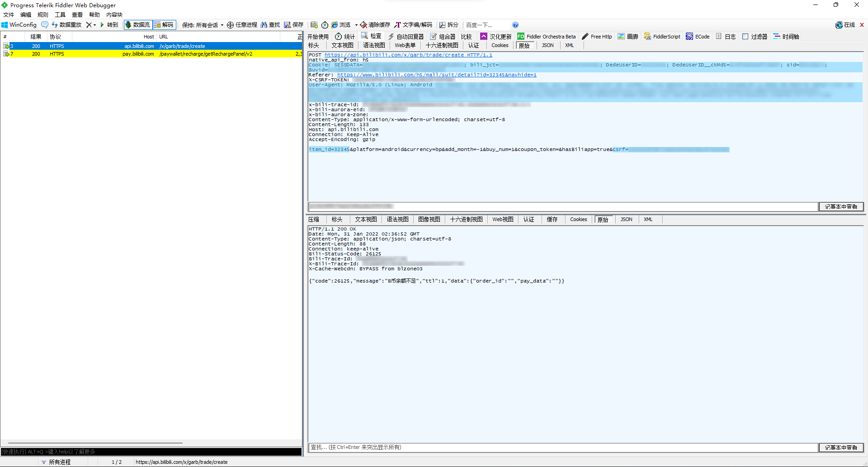Replay selected sessions with 数据重放

coord(66,25)
